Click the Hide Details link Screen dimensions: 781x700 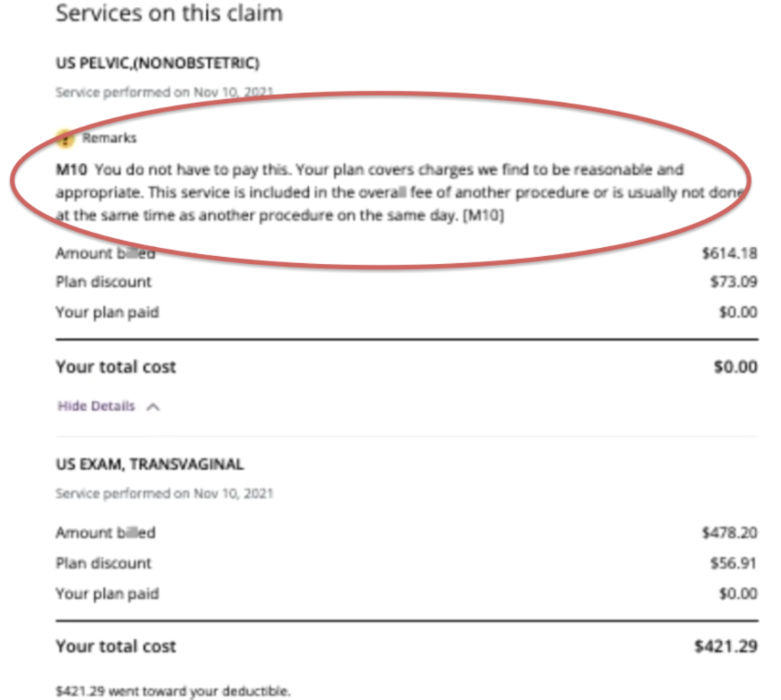pyautogui.click(x=96, y=406)
